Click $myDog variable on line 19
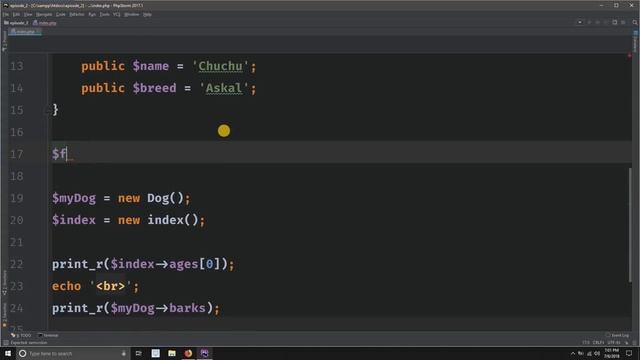Image resolution: width=640 pixels, height=360 pixels. tap(74, 198)
